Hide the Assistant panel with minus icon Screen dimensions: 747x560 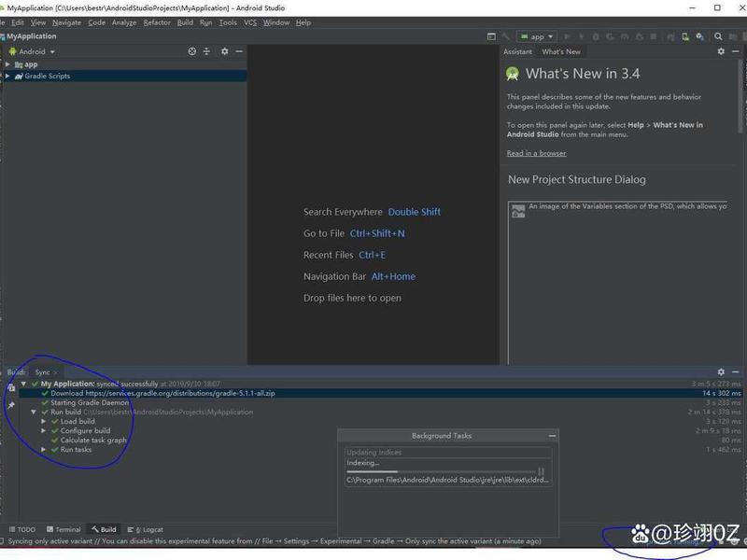tap(736, 51)
